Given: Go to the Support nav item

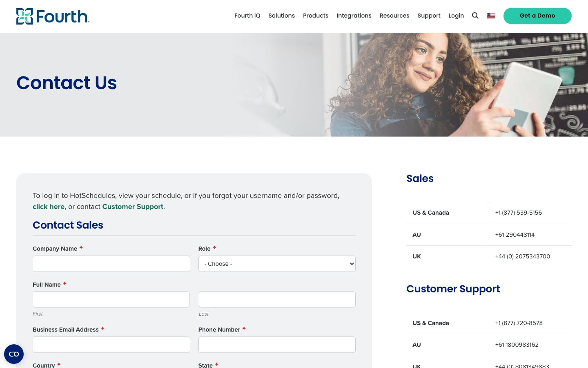Looking at the screenshot, I should point(429,16).
